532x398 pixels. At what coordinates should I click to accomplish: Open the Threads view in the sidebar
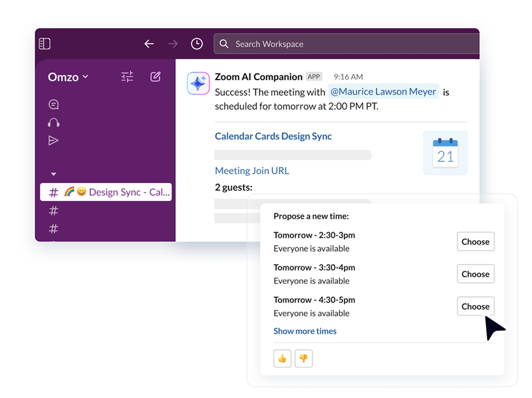53,104
